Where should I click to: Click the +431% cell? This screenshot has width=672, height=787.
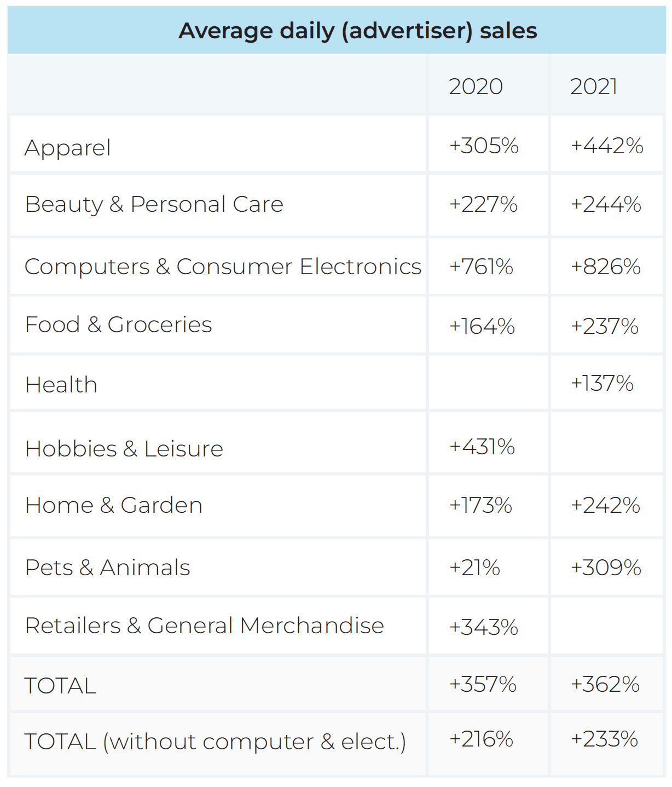coord(482,447)
